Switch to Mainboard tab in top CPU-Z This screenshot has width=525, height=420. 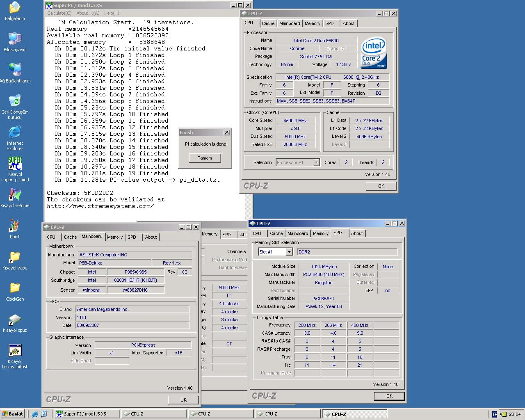click(290, 23)
